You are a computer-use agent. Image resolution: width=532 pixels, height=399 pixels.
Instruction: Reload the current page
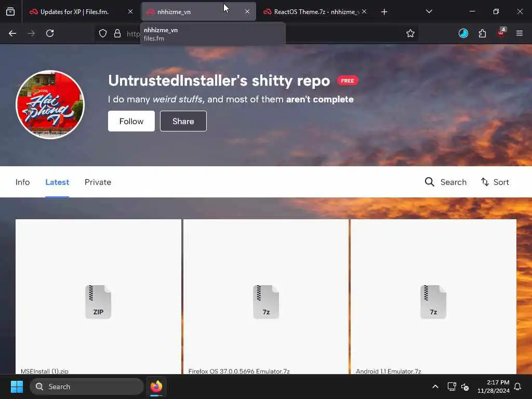click(x=50, y=33)
